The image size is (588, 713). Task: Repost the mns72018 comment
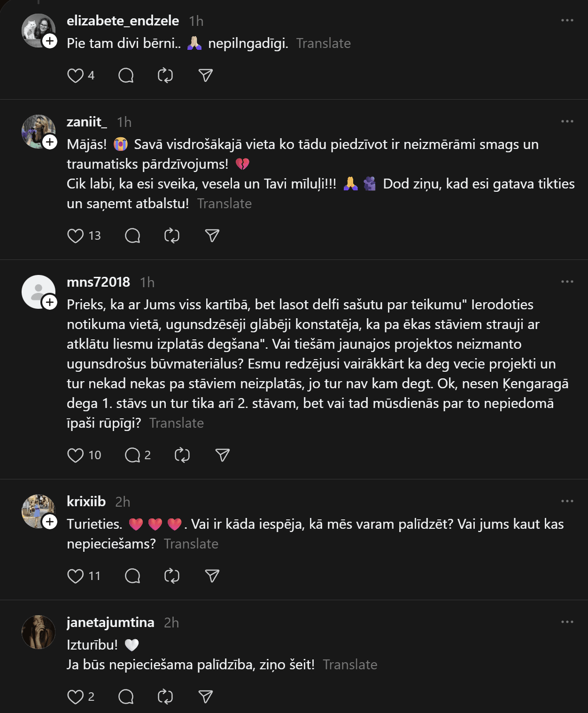click(182, 455)
